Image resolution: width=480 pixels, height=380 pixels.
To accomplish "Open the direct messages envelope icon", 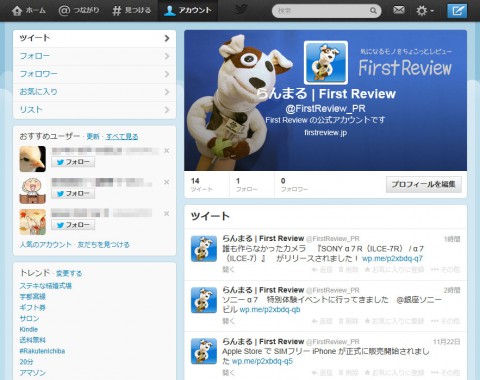I will (399, 10).
